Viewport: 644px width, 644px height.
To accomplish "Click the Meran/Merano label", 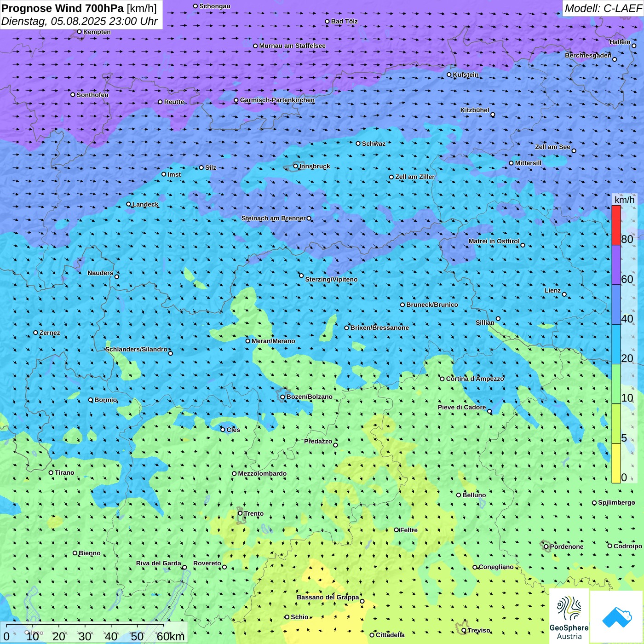I will 273,341.
